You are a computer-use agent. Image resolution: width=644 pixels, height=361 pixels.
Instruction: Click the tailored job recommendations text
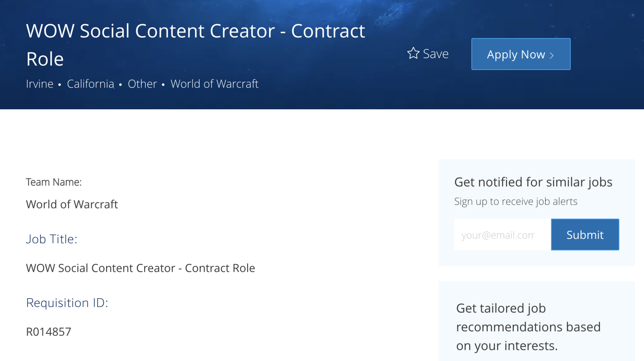528,327
